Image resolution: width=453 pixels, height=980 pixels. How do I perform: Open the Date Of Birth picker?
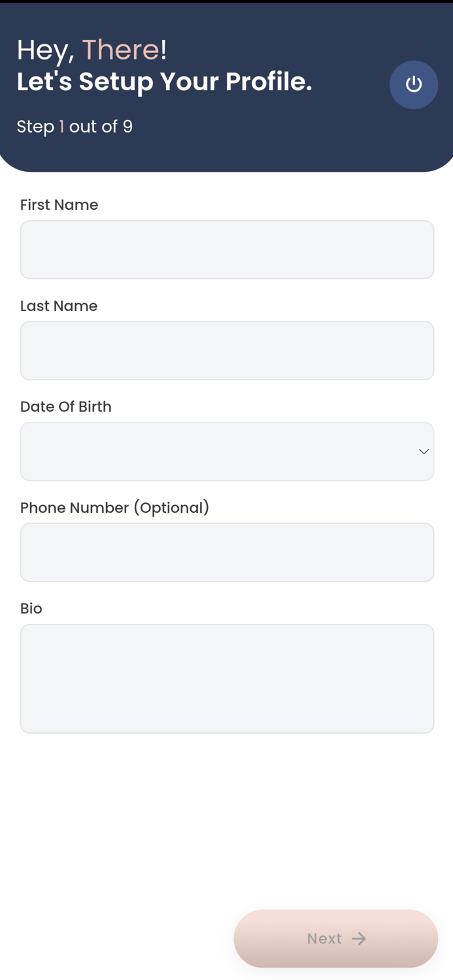tap(227, 451)
